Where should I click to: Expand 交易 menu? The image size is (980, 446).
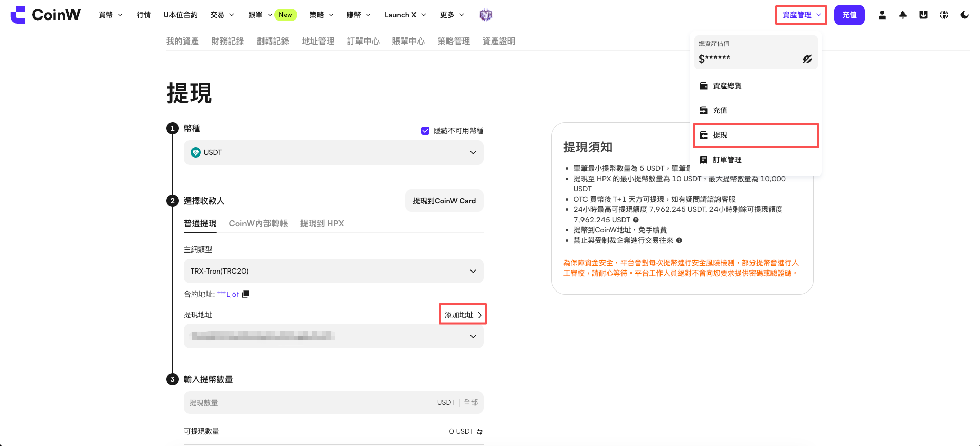tap(222, 15)
